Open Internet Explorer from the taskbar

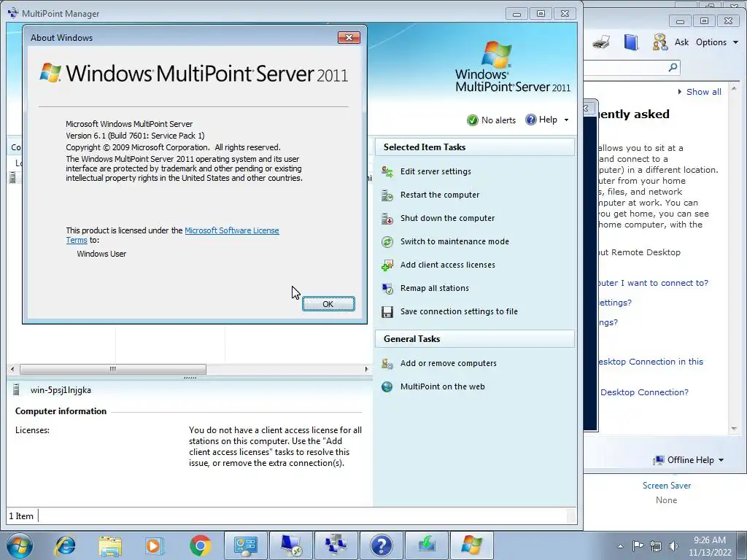coord(65,545)
